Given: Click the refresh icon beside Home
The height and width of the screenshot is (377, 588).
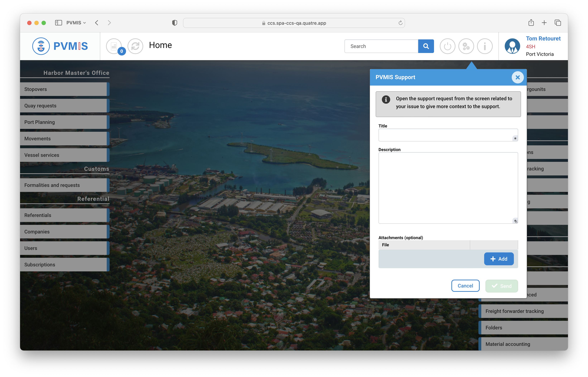Looking at the screenshot, I should (135, 46).
